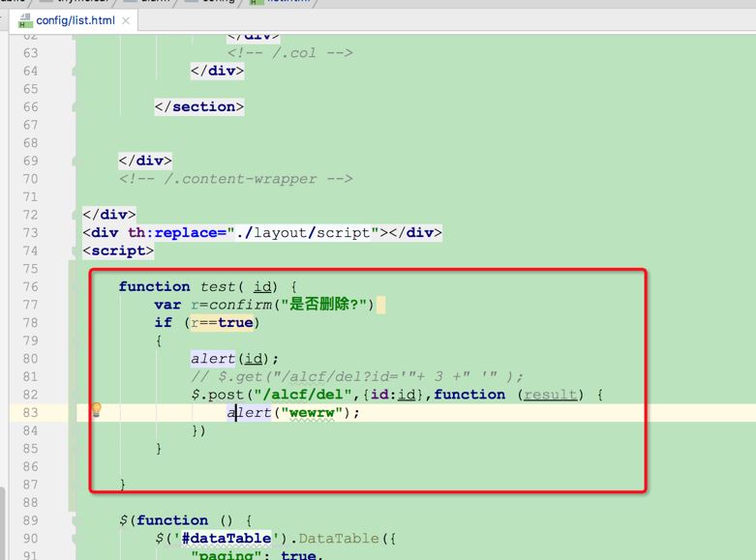
Task: Collapse the fold marker on line 64
Action: point(73,71)
